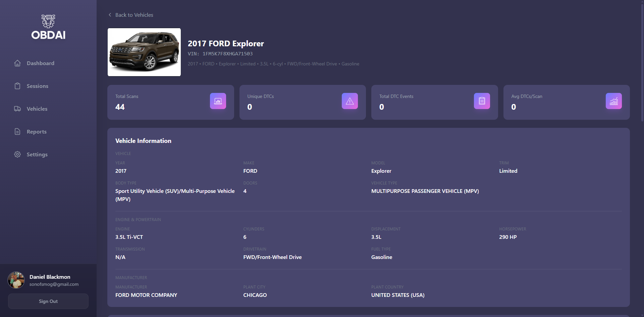644x317 pixels.
Task: Click the Unique DTCs card label
Action: (261, 96)
